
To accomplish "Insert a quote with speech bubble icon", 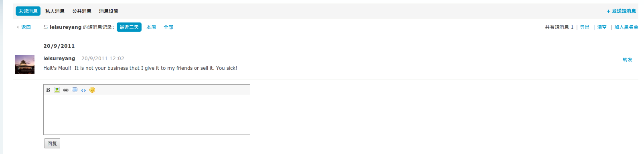I will tap(75, 90).
